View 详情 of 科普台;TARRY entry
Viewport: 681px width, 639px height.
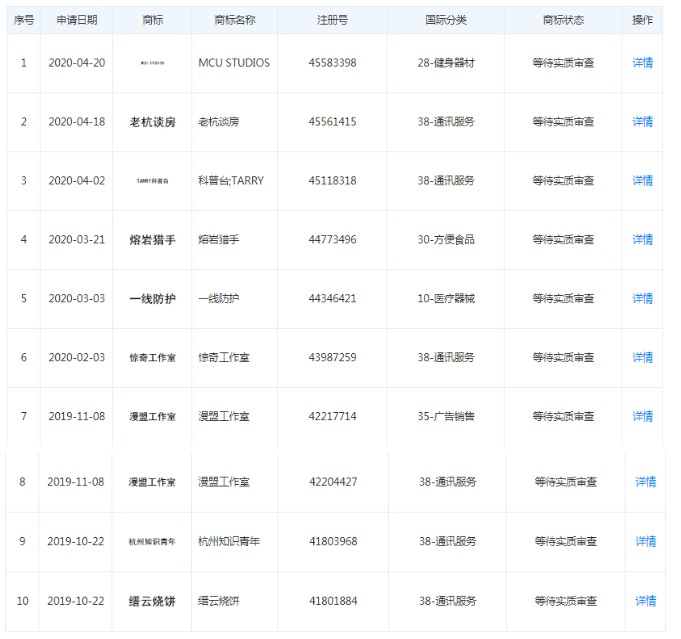pos(642,181)
